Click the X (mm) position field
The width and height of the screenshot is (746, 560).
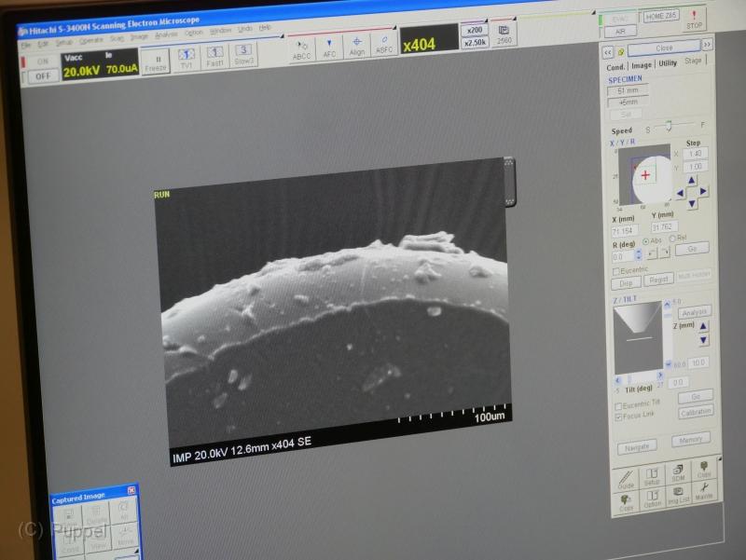tap(624, 231)
